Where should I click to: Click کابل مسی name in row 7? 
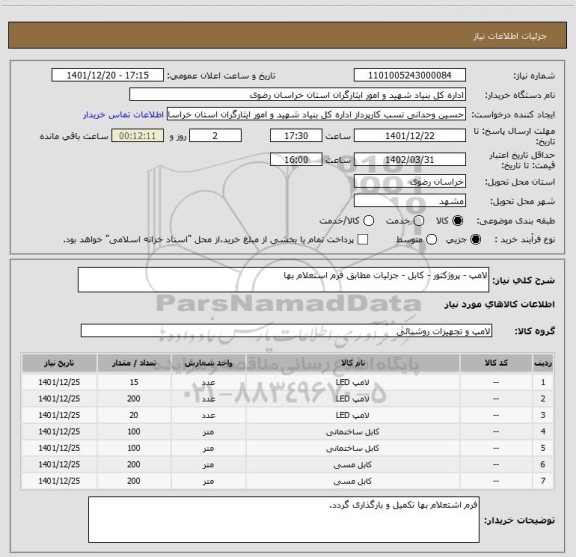coord(352,481)
